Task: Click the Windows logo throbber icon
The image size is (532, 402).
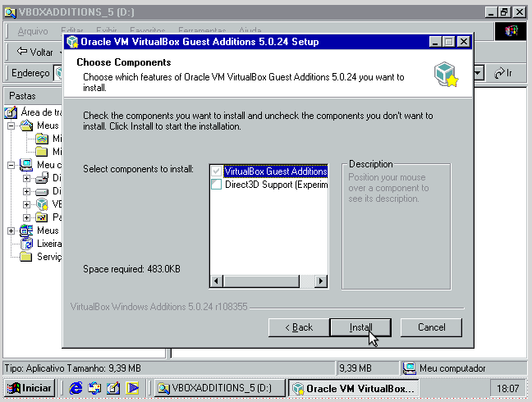Action: point(511,31)
